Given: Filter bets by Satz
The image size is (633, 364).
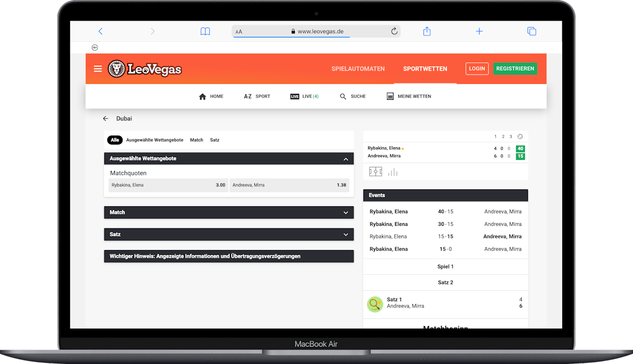Looking at the screenshot, I should [215, 140].
